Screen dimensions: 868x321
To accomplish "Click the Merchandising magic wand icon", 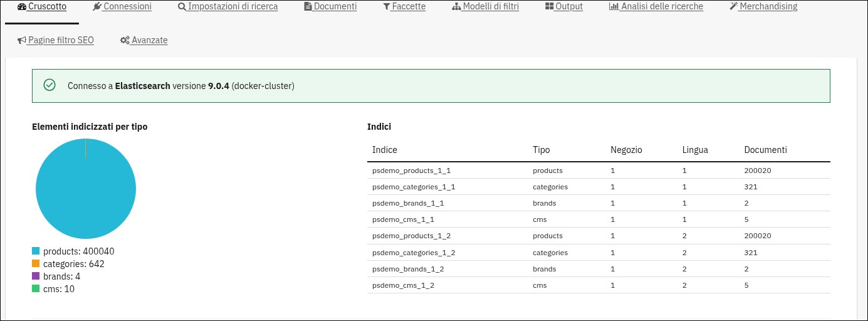I will [734, 7].
